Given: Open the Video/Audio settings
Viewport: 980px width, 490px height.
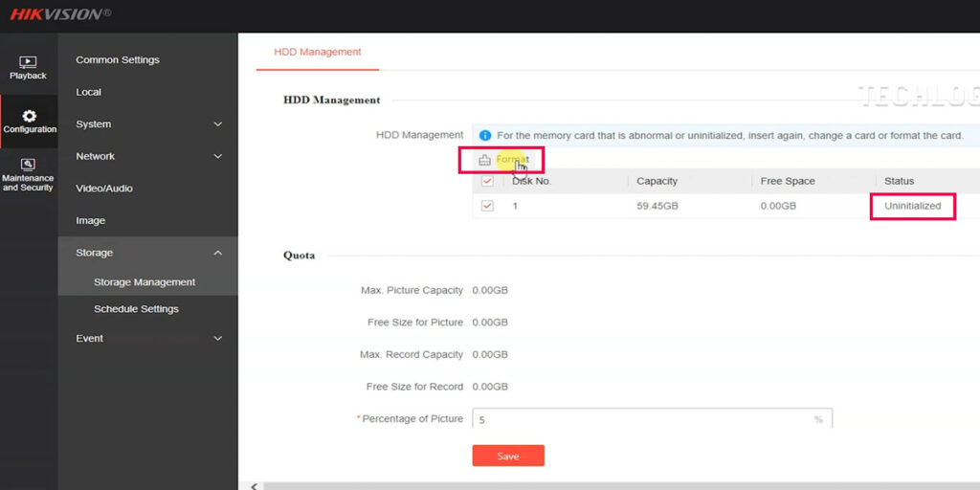Looking at the screenshot, I should (104, 189).
